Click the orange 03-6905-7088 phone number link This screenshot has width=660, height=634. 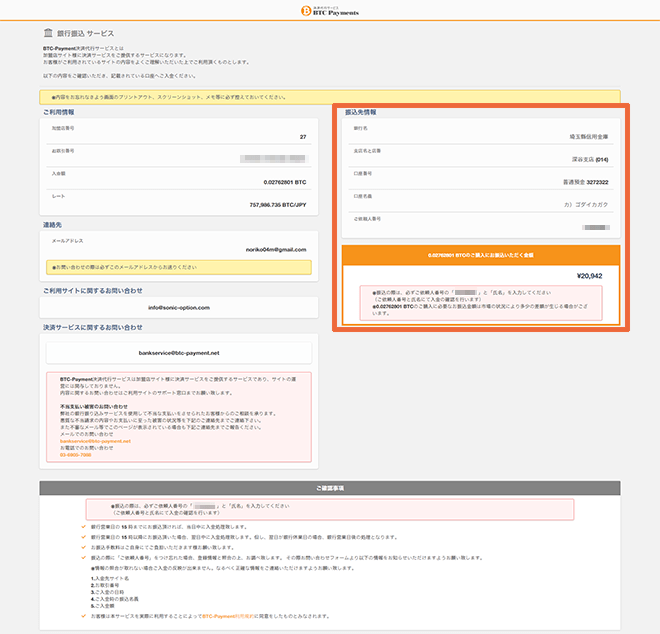76,455
